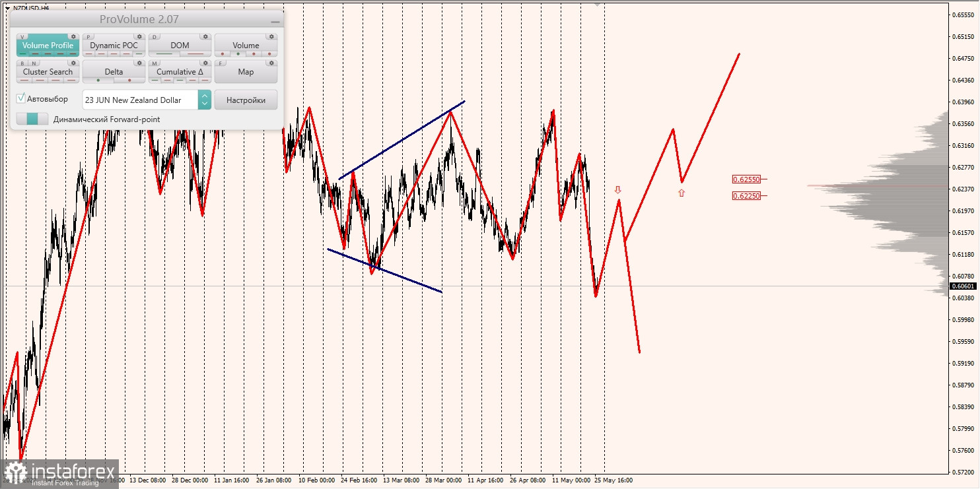Screen dimensions: 980x489
Task: Enable the Volume mode
Action: coord(246,46)
